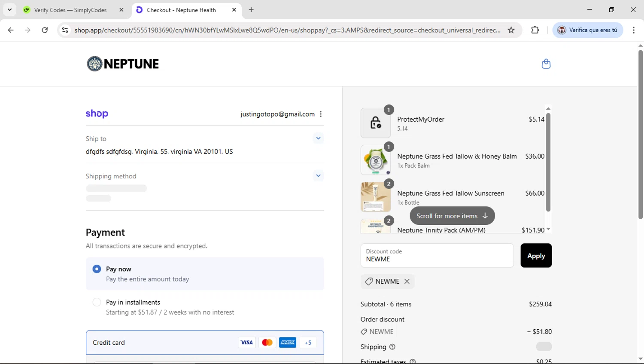
Task: Click Neptune Grass Fed Tallow Sunscreen name
Action: (451, 193)
